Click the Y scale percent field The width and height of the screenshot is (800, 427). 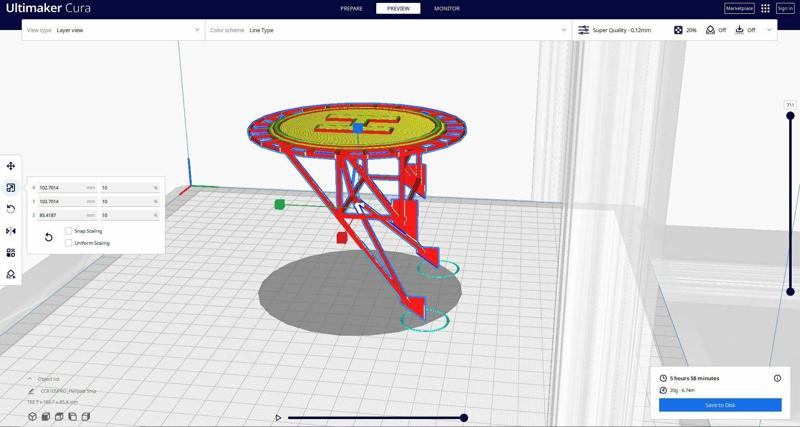(x=130, y=202)
